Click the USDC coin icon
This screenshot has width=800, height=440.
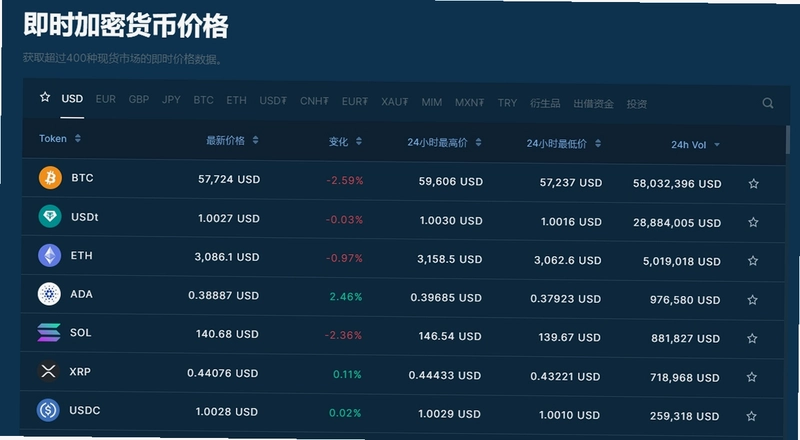click(48, 410)
